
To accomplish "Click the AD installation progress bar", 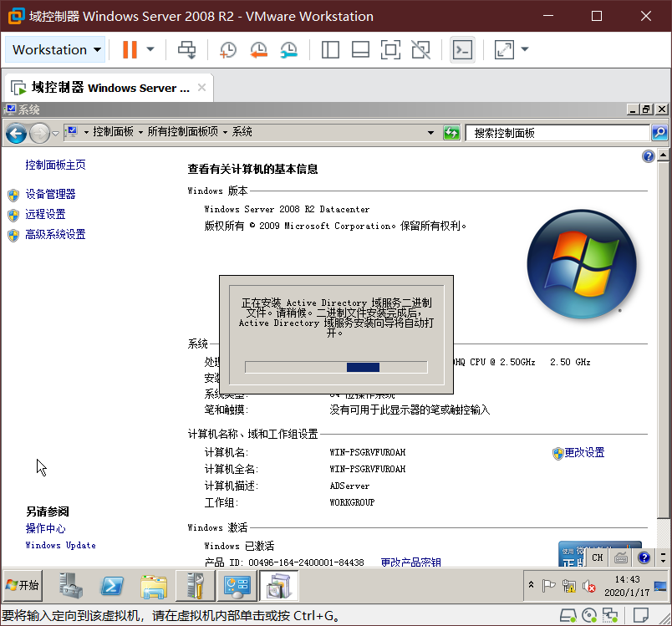I will pyautogui.click(x=336, y=367).
